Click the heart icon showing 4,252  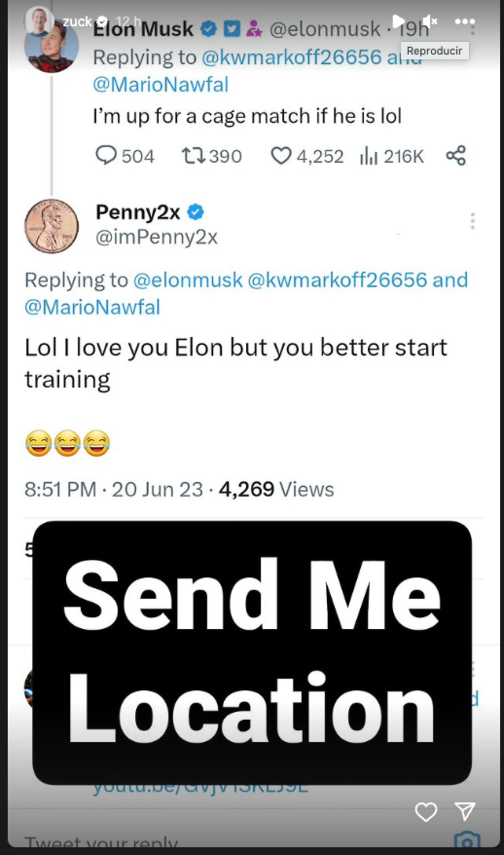[x=281, y=156]
